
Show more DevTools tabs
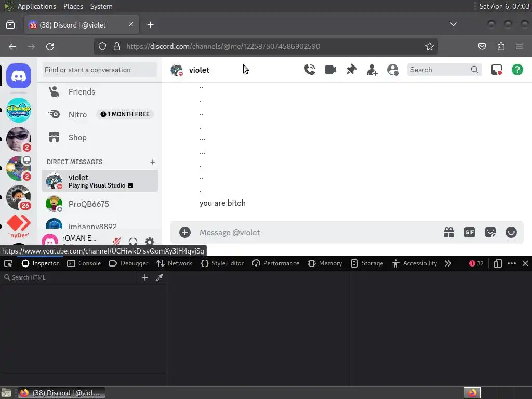coord(448,263)
